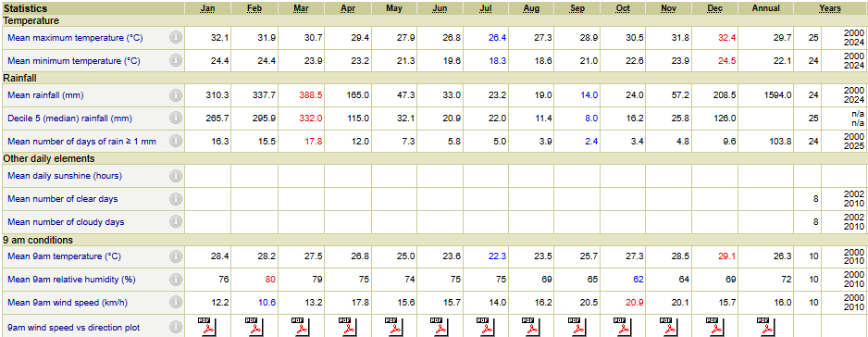Open Mean maximum temperature link
Viewport: 868px width, 337px height.
coord(74,38)
